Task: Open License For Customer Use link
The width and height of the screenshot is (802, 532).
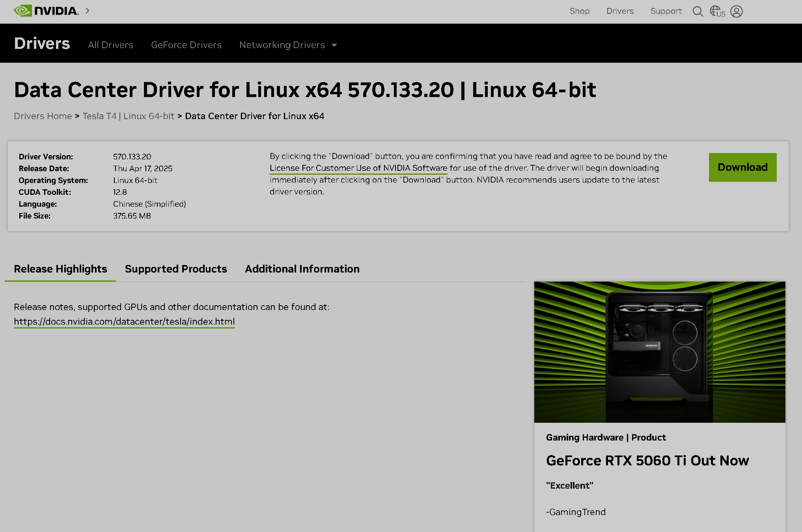Action: [358, 168]
